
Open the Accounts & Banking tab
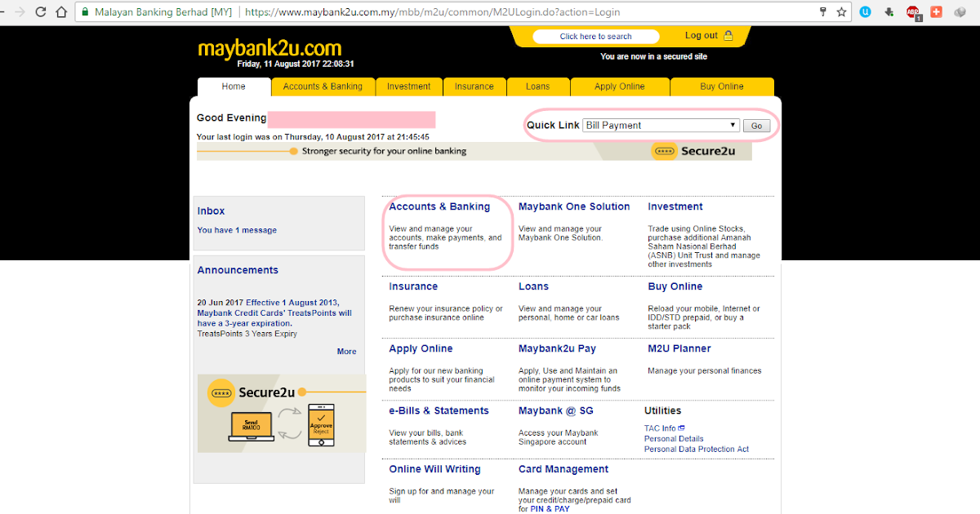[323, 86]
